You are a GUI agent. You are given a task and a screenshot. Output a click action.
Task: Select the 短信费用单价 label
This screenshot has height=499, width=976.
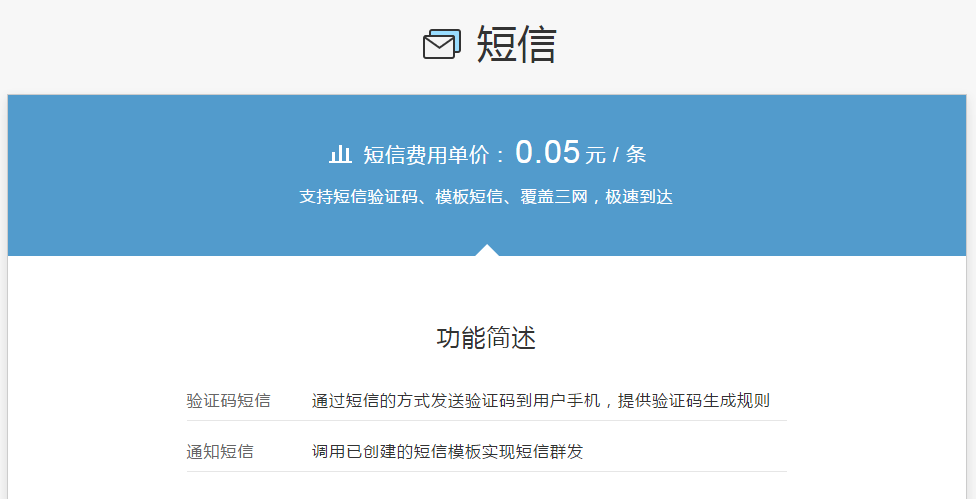[x=426, y=155]
